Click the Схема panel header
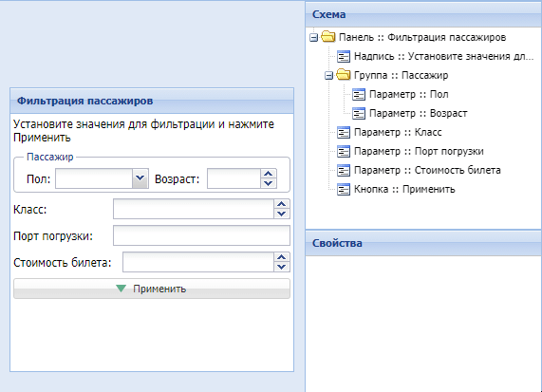The width and height of the screenshot is (542, 392). [x=423, y=14]
